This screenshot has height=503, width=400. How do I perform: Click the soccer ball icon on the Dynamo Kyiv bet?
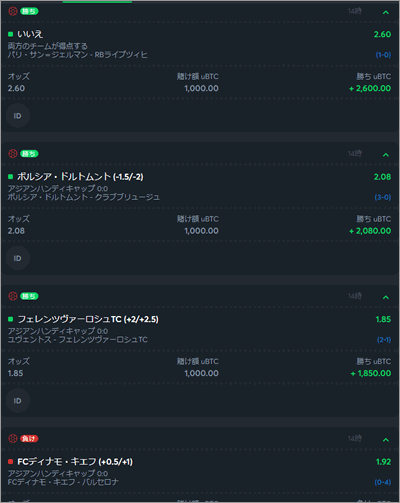[x=13, y=438]
